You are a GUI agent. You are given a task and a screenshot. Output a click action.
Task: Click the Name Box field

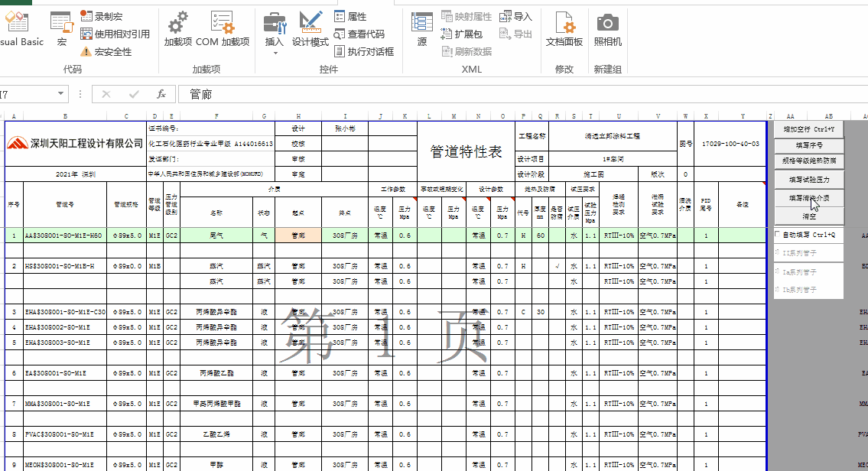pos(28,94)
